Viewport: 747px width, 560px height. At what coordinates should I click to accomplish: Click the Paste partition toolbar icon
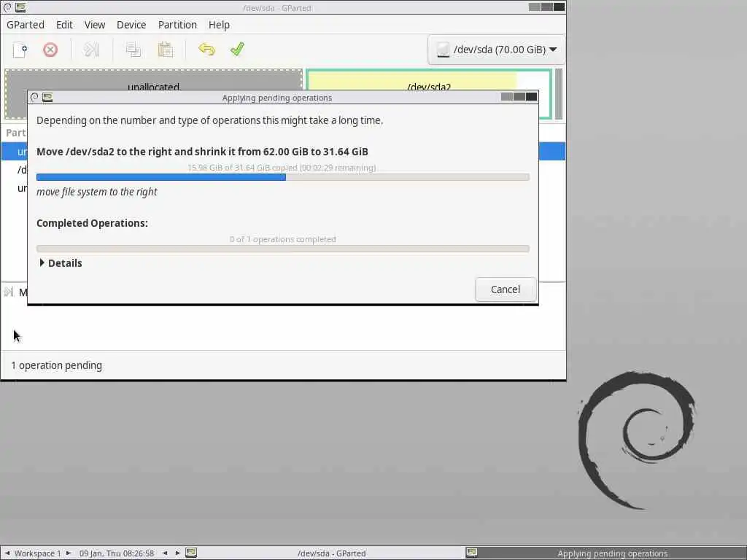click(165, 50)
